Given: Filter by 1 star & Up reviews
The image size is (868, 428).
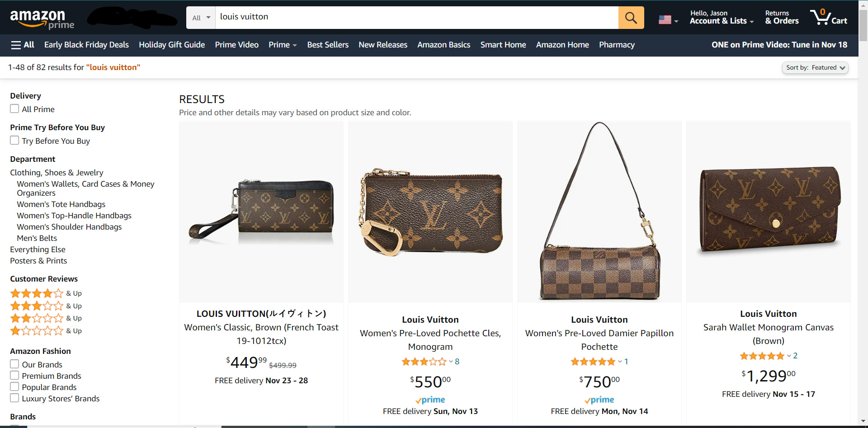Looking at the screenshot, I should pos(46,331).
